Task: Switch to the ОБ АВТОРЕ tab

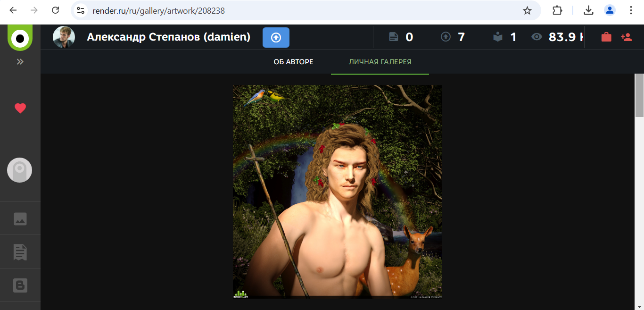Action: 293,62
